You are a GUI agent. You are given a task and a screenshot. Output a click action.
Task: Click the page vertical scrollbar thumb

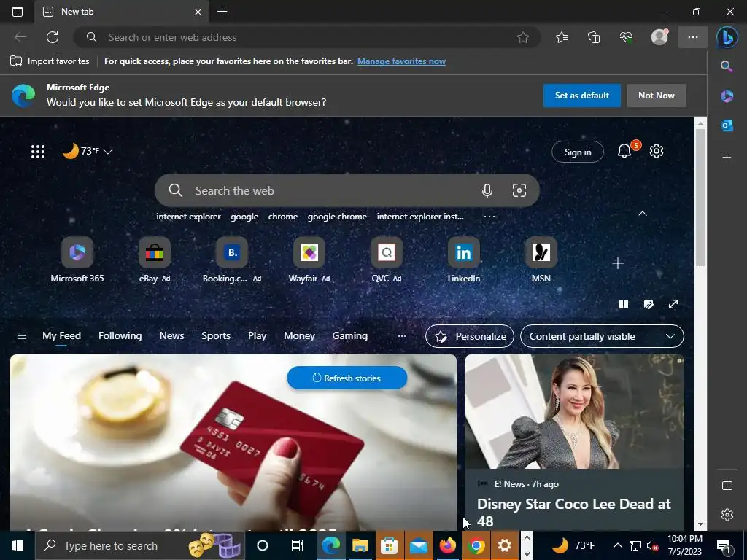click(700, 196)
